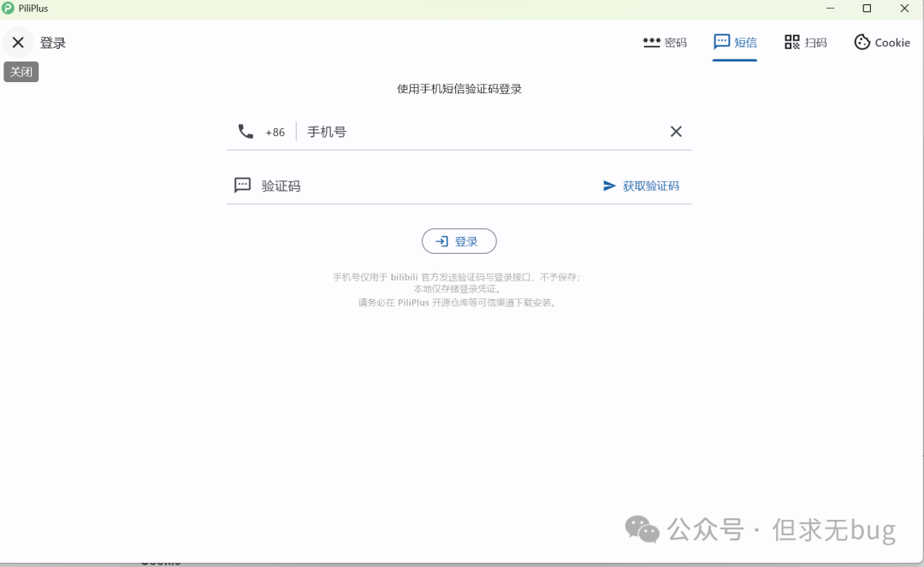Click the 登录 page title text
924x567 pixels.
(53, 43)
